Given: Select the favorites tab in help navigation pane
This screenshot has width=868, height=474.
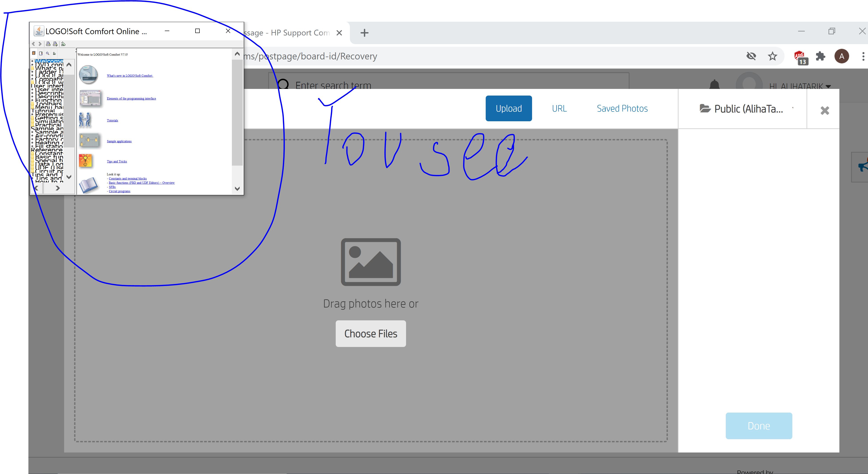Looking at the screenshot, I should [54, 53].
